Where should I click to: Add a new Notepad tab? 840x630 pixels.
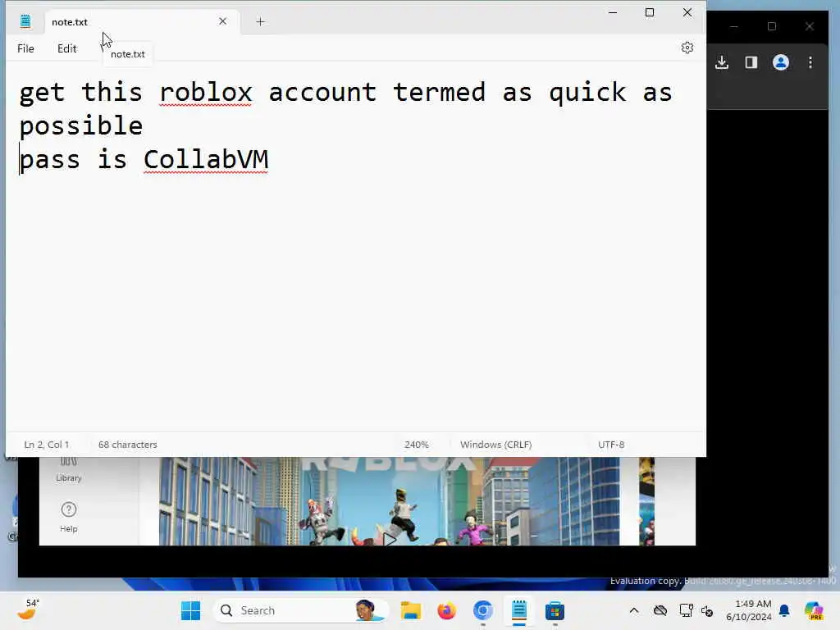(x=260, y=22)
